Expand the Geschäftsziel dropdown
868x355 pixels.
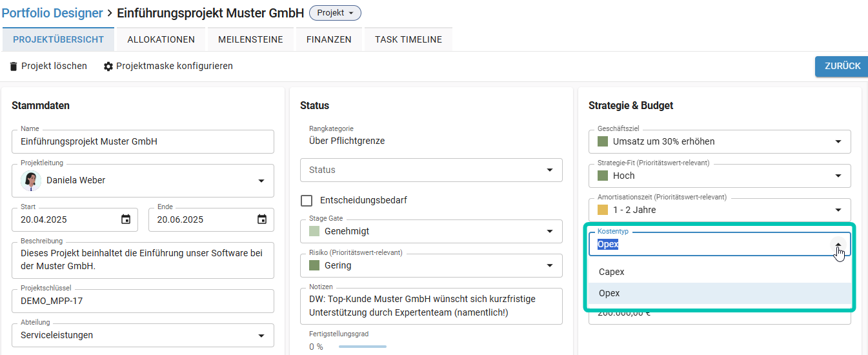coord(838,141)
